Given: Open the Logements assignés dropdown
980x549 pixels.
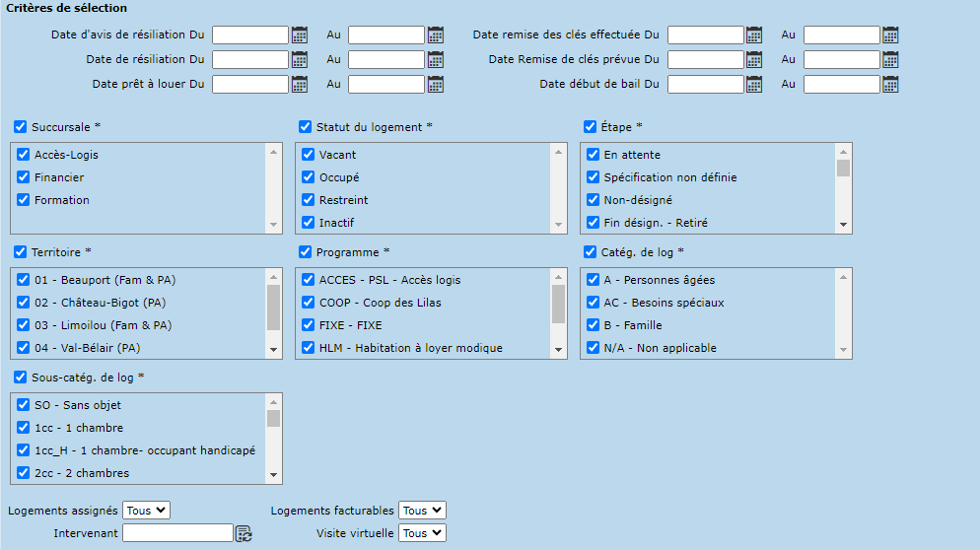Looking at the screenshot, I should (146, 511).
